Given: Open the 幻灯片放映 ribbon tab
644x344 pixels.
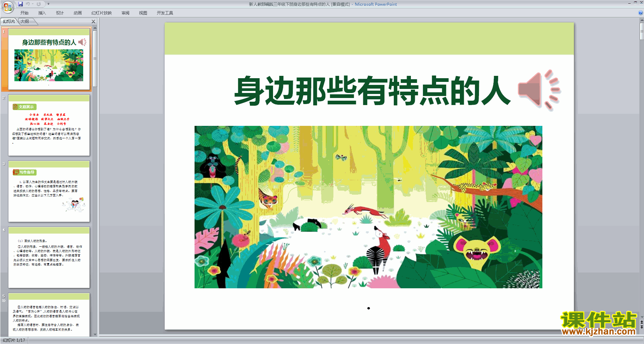Looking at the screenshot, I should point(101,13).
